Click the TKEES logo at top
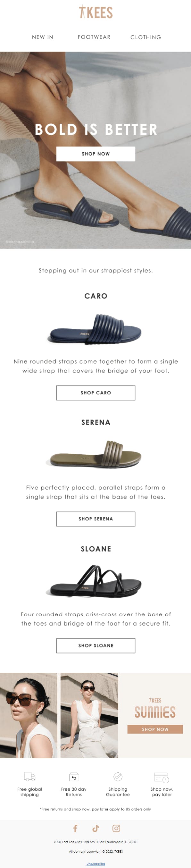This screenshot has width=191, height=868. [96, 12]
